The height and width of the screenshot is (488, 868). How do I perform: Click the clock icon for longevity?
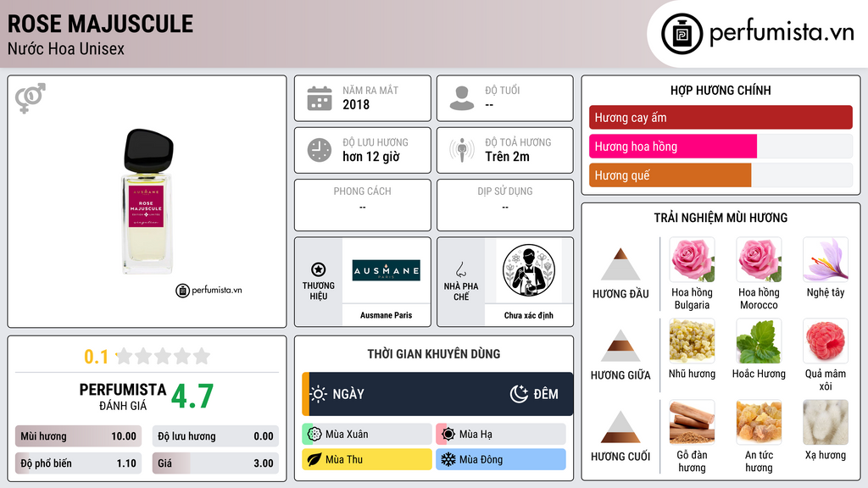pyautogui.click(x=320, y=150)
